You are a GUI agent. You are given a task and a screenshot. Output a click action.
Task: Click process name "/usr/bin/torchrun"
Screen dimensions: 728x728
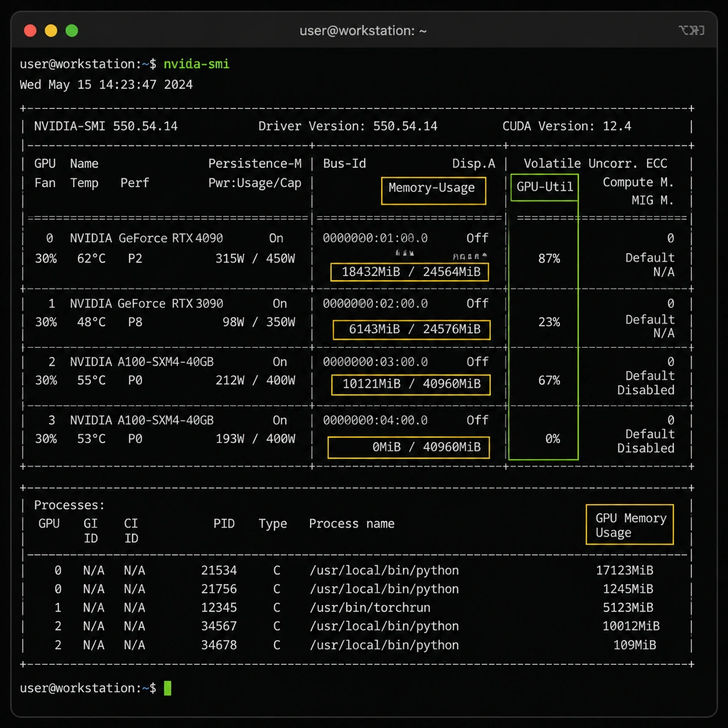coord(370,607)
